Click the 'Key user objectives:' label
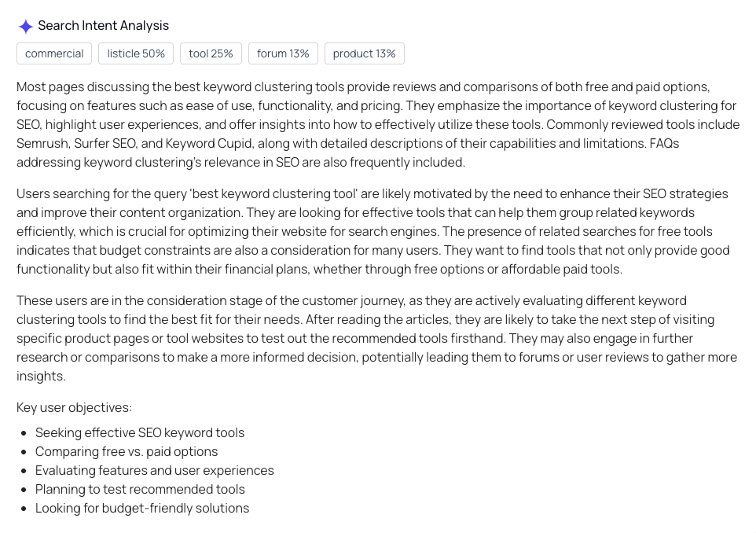The width and height of the screenshot is (756, 533). click(x=74, y=407)
